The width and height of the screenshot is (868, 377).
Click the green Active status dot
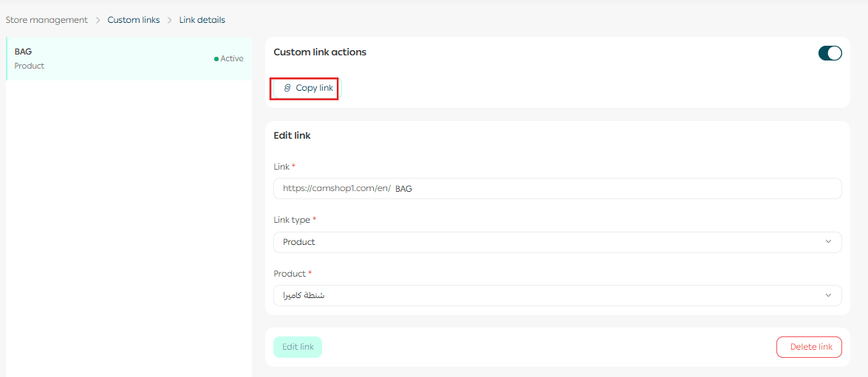pyautogui.click(x=216, y=59)
